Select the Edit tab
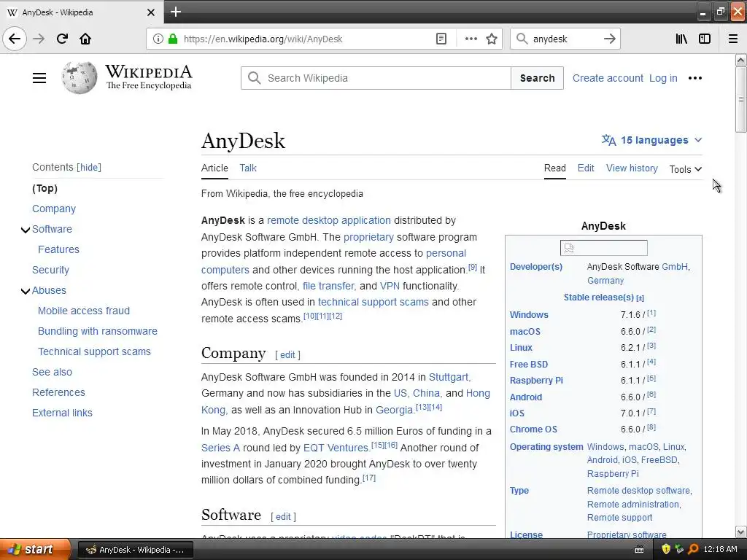The image size is (747, 560). (586, 168)
